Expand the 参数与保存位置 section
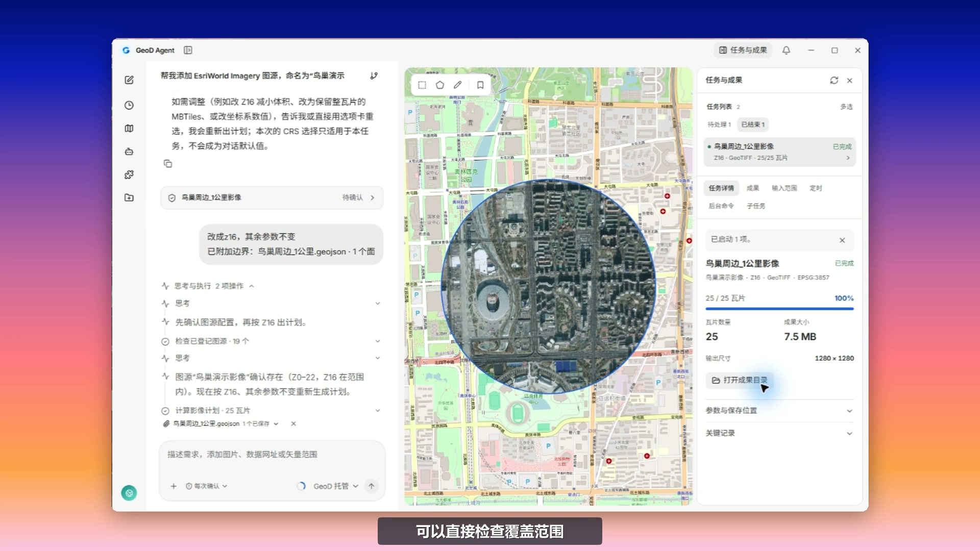Screen dimensions: 980x551 779,411
